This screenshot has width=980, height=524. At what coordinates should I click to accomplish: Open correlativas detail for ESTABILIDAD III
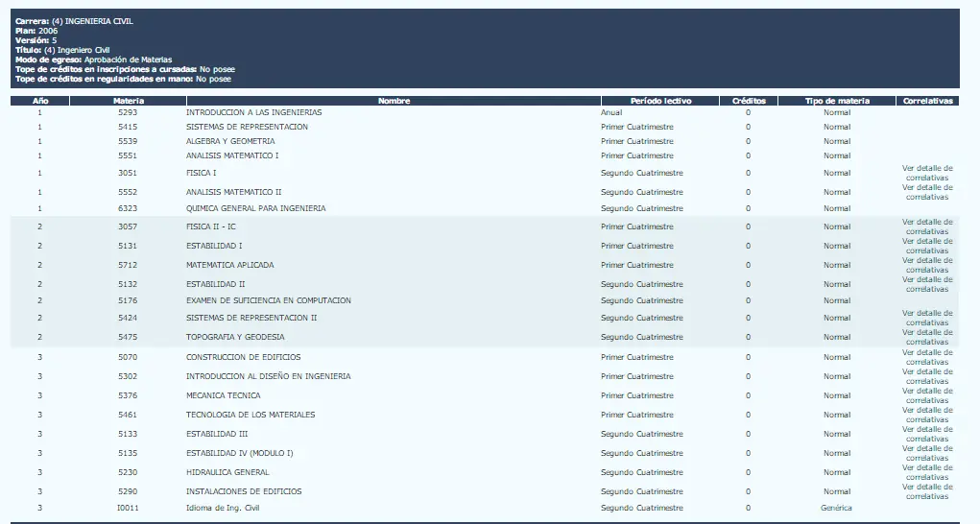click(927, 434)
